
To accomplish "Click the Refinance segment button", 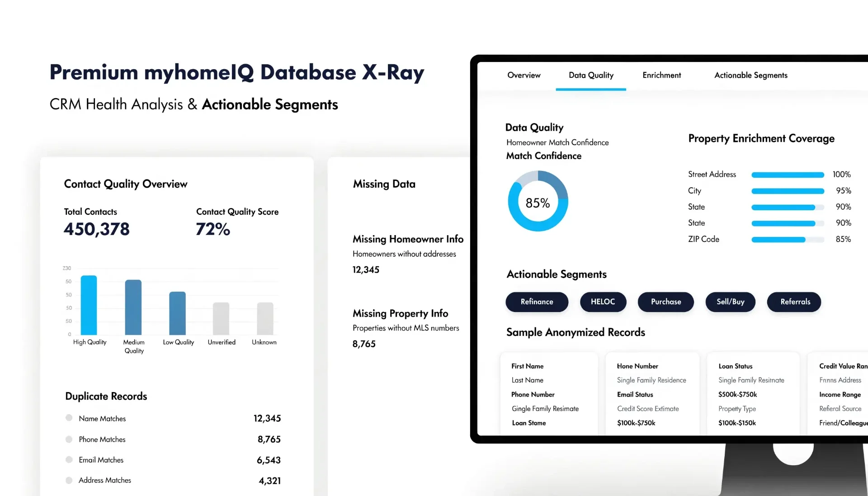I will click(537, 302).
